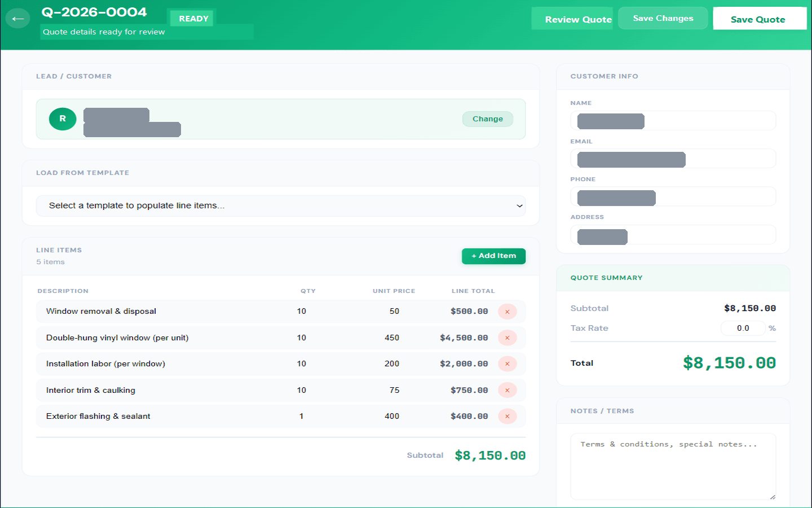This screenshot has width=812, height=508.
Task: Edit unit price 200 for Installation labor
Action: pos(392,364)
